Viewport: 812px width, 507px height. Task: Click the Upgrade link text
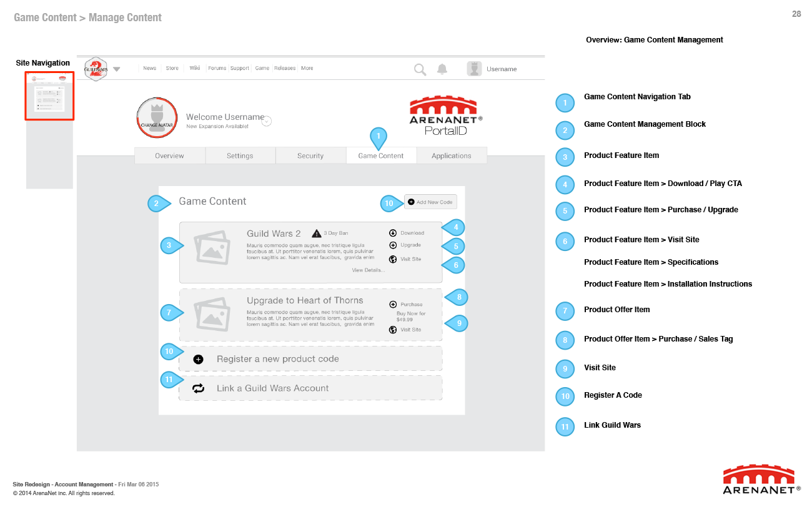click(411, 245)
